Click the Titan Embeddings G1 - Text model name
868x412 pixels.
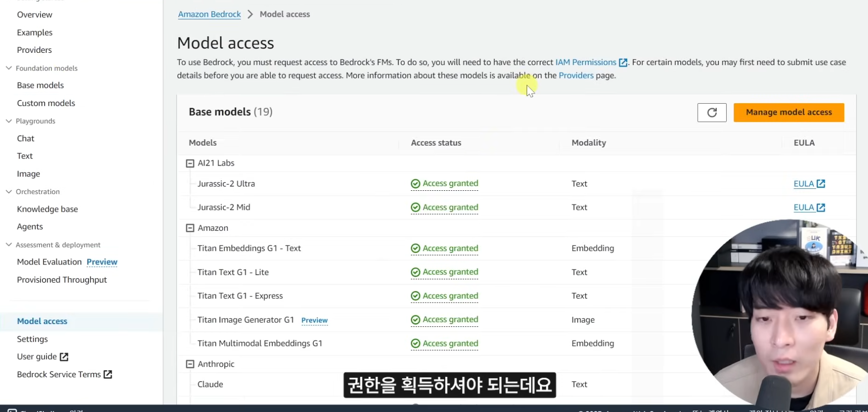coord(249,248)
